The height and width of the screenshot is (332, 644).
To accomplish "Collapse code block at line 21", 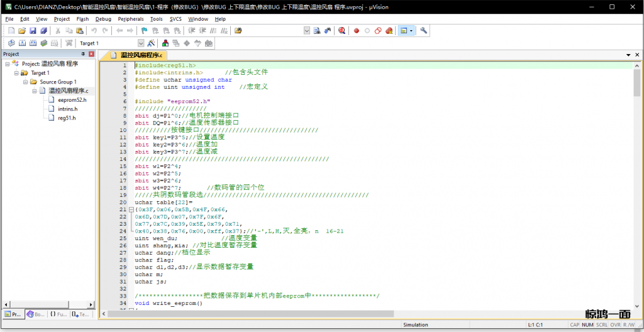I will coord(131,209).
